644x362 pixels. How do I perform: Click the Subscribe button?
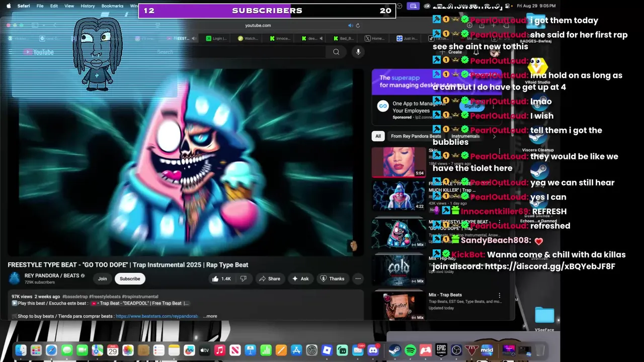click(130, 279)
